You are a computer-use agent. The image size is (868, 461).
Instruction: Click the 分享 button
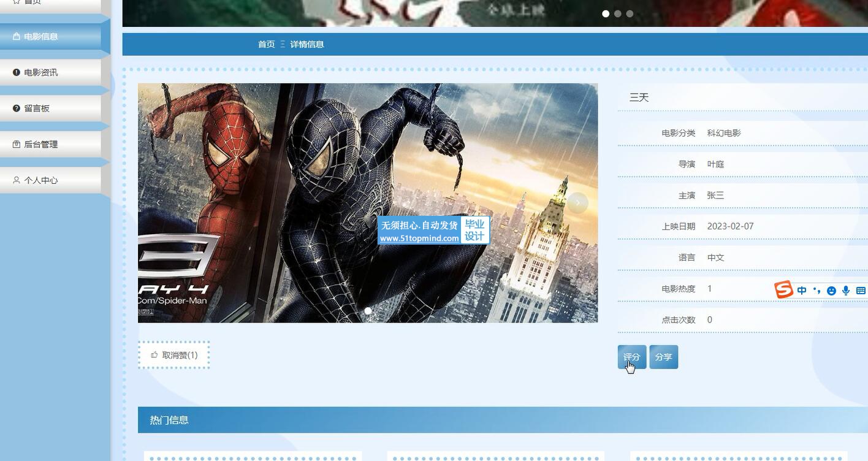point(664,357)
